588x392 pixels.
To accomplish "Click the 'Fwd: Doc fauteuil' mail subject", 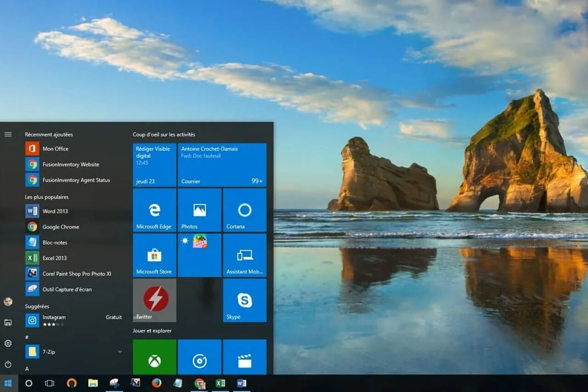I will [201, 156].
